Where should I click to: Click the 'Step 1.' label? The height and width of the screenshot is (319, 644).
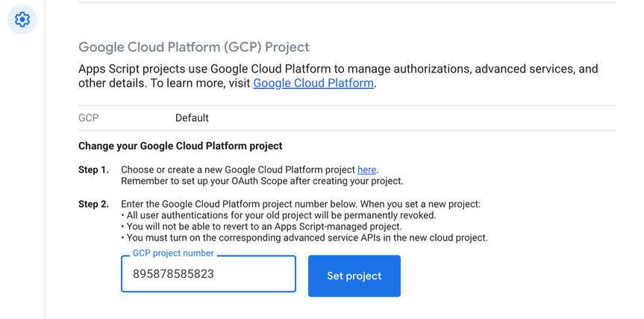(93, 170)
